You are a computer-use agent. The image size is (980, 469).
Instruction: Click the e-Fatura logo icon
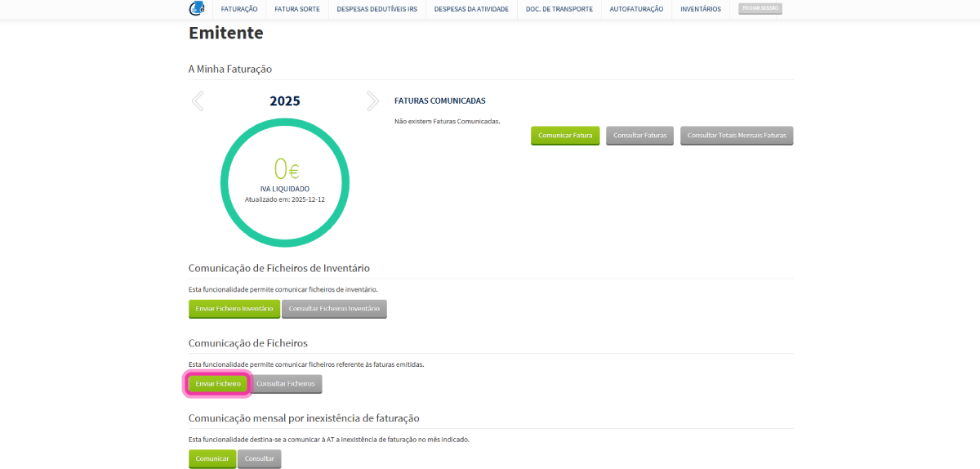197,9
